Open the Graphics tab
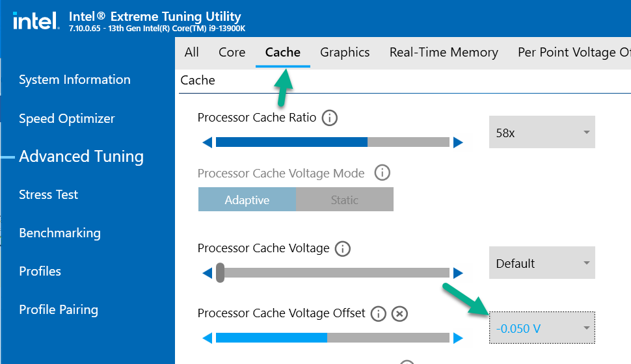 (x=345, y=53)
